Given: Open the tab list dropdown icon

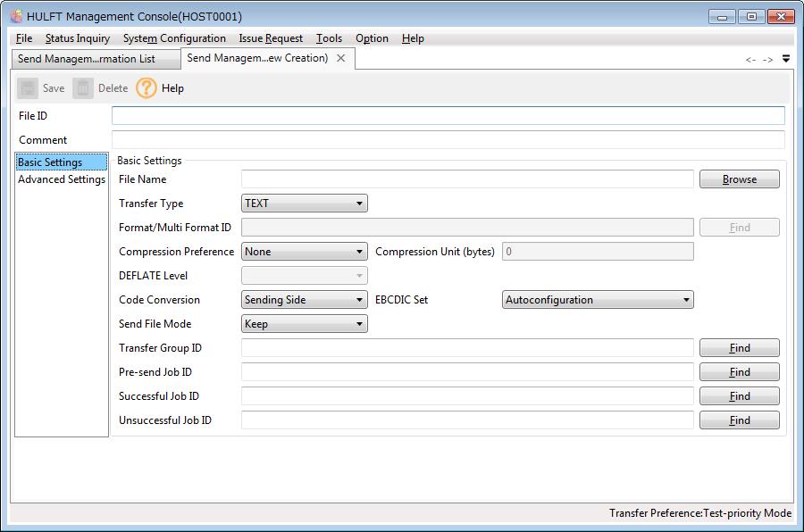Looking at the screenshot, I should tap(786, 59).
